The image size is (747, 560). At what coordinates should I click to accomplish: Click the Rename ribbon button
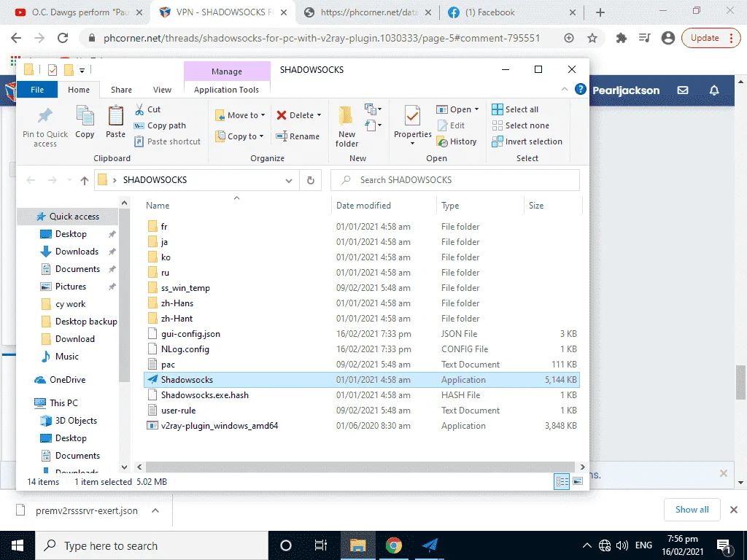298,136
